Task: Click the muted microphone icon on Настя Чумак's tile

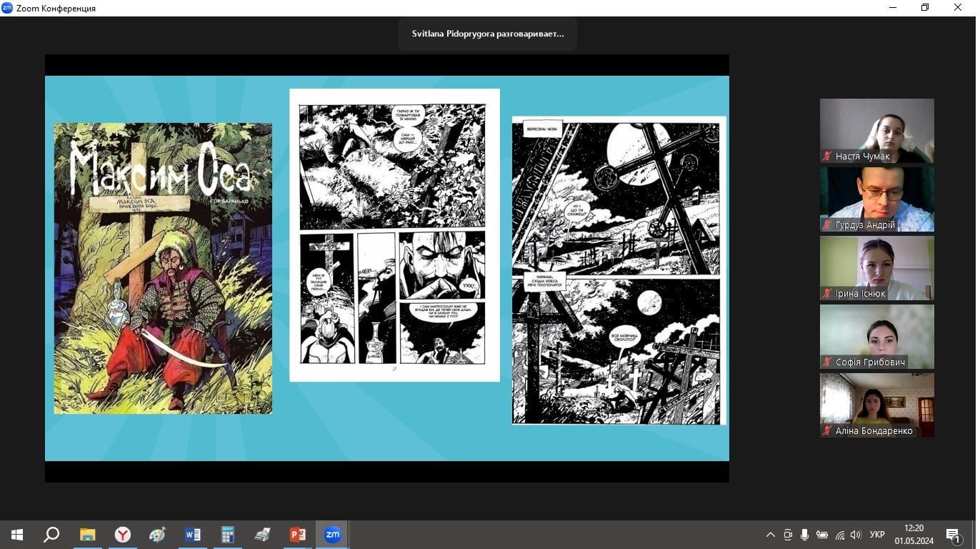Action: click(x=828, y=156)
